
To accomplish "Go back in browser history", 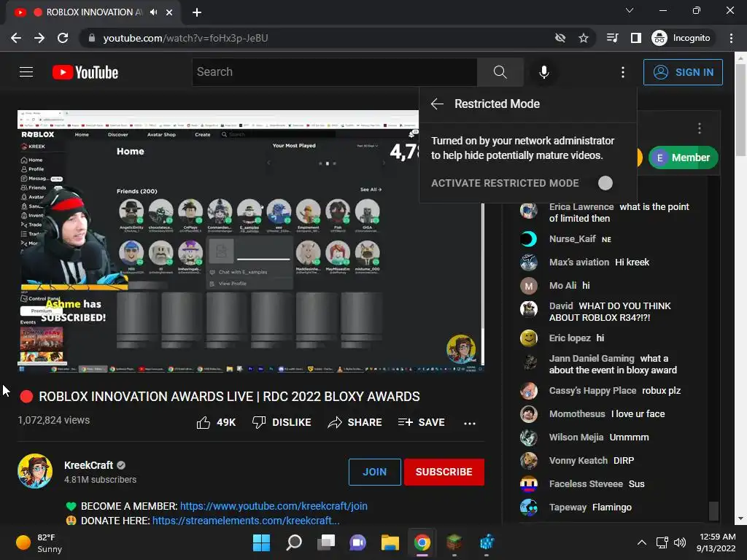I will point(16,38).
